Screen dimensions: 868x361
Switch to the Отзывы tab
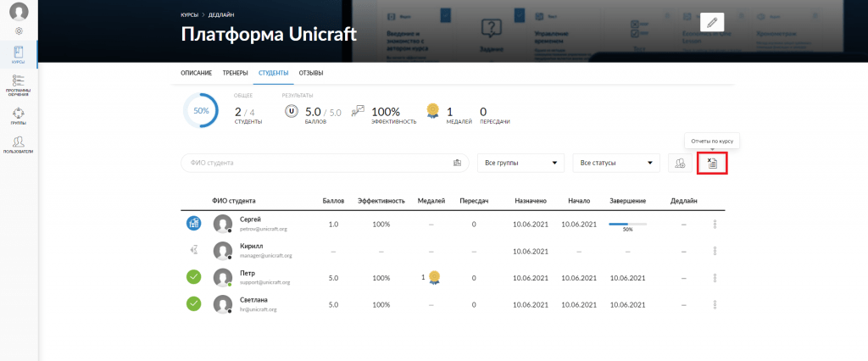pos(311,73)
